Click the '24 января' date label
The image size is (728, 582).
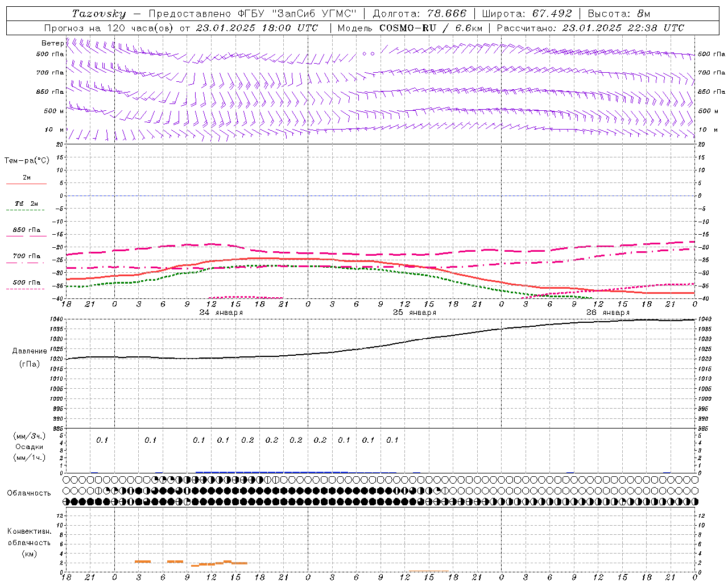tap(221, 313)
